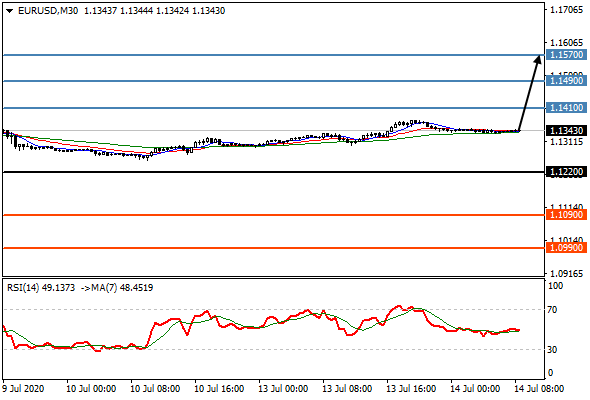This screenshot has height=400, width=590.
Task: Select the 1.16065 price axis value
Action: click(x=566, y=43)
